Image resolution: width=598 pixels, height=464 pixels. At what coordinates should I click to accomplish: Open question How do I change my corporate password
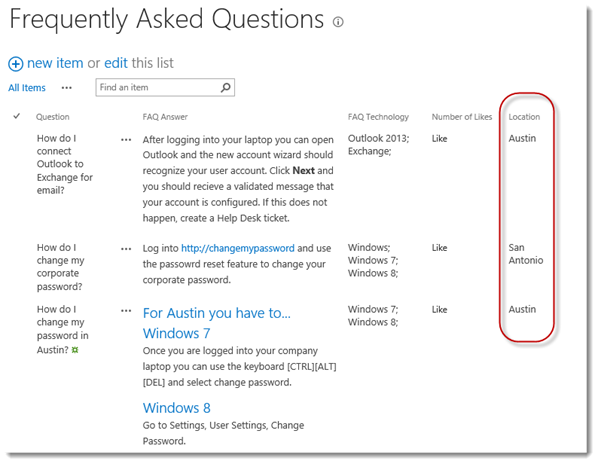pos(61,267)
